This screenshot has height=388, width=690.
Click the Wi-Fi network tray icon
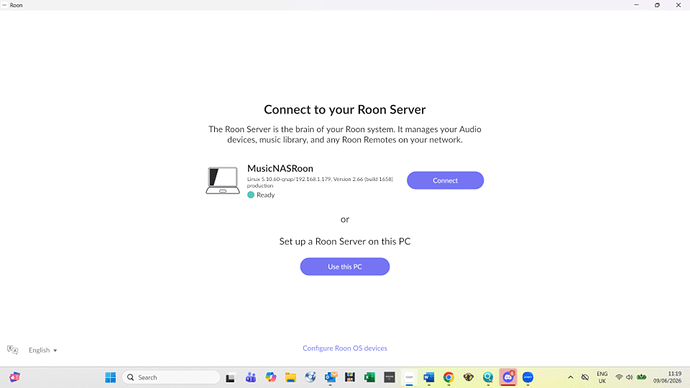pos(619,377)
